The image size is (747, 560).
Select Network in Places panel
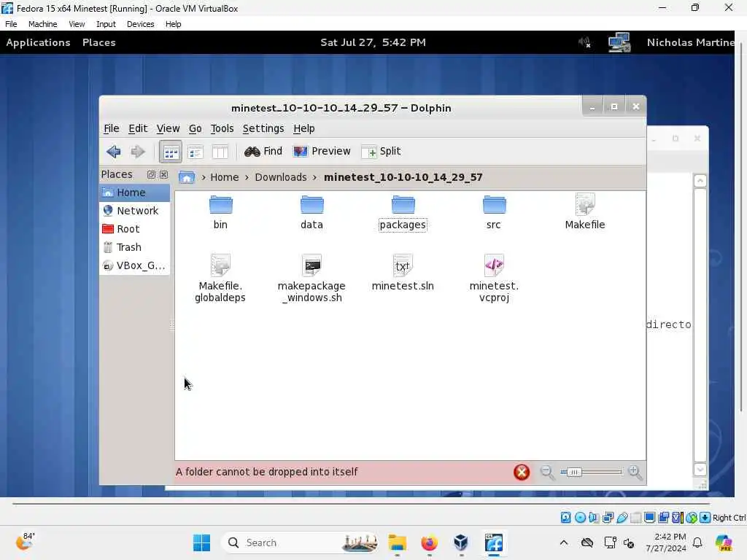pos(135,211)
